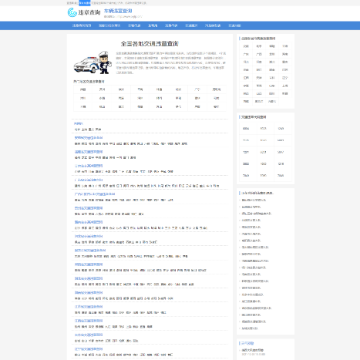Select the highlighted blue item in top strip
Screen dimensions: 360x360
click(85, 3)
